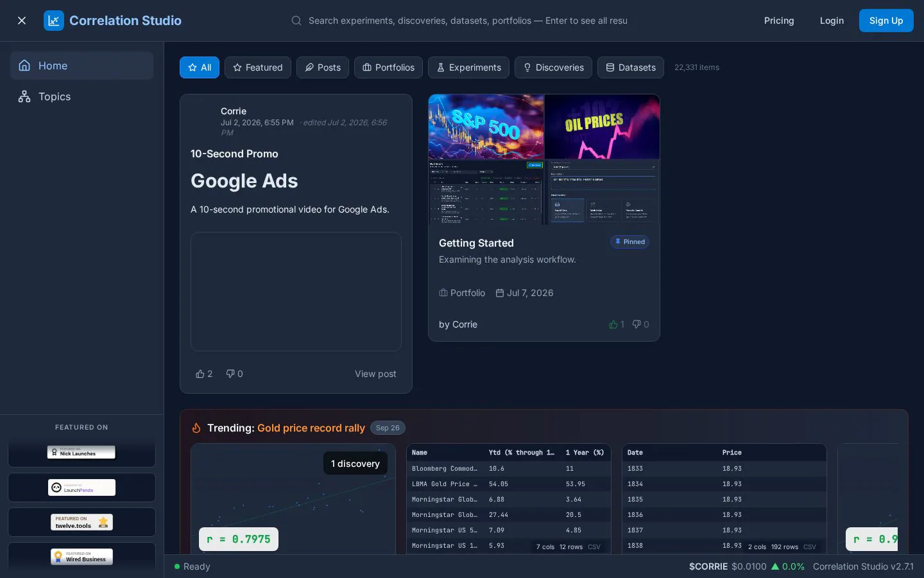Image resolution: width=924 pixels, height=578 pixels.
Task: Click the LBMA Gold Price table row
Action: [x=508, y=484]
